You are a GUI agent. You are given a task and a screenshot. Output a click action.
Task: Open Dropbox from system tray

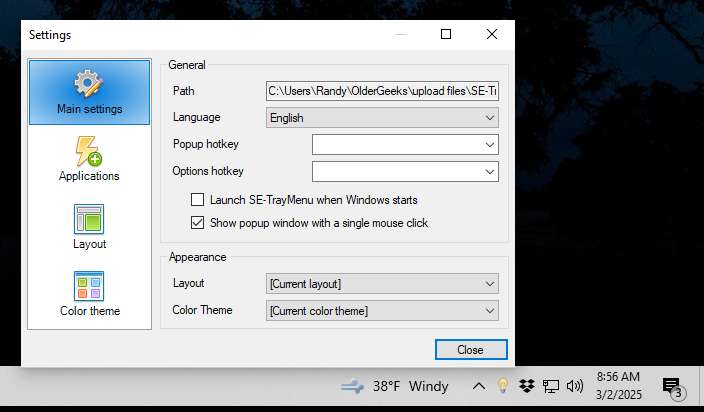click(x=527, y=386)
